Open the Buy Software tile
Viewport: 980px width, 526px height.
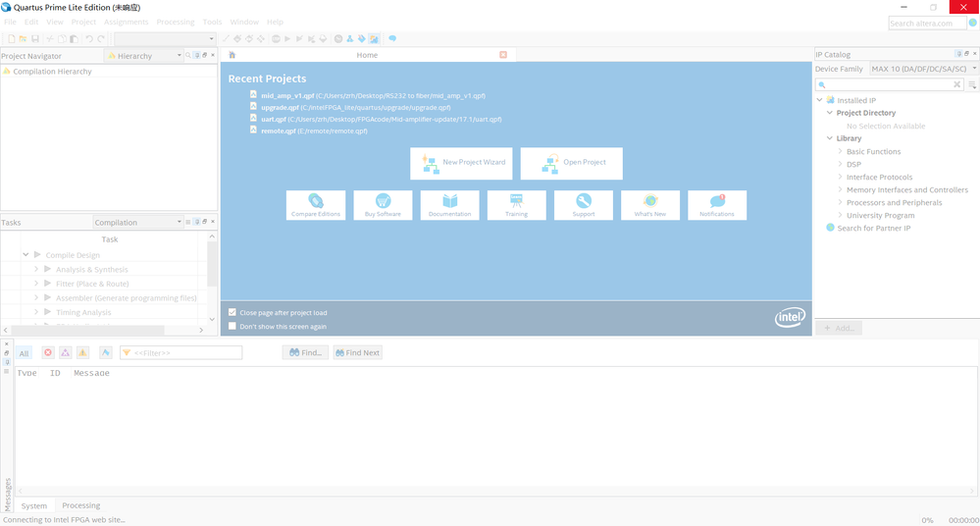click(x=383, y=205)
